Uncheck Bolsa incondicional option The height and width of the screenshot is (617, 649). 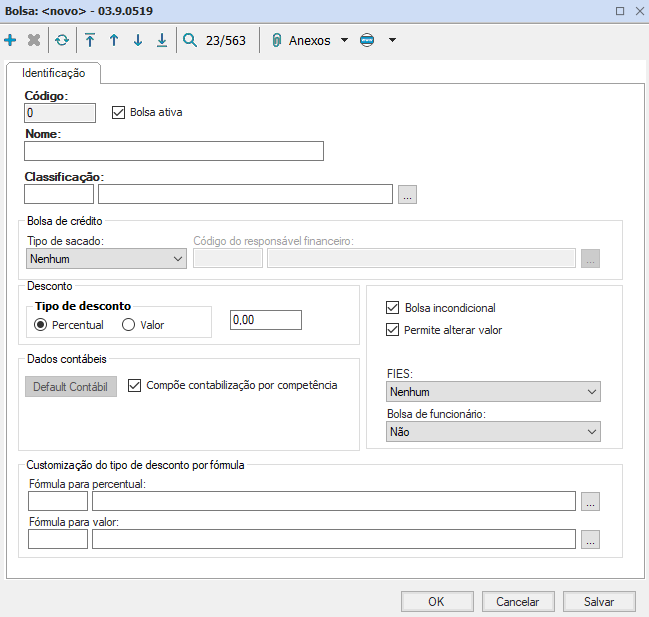coord(392,308)
